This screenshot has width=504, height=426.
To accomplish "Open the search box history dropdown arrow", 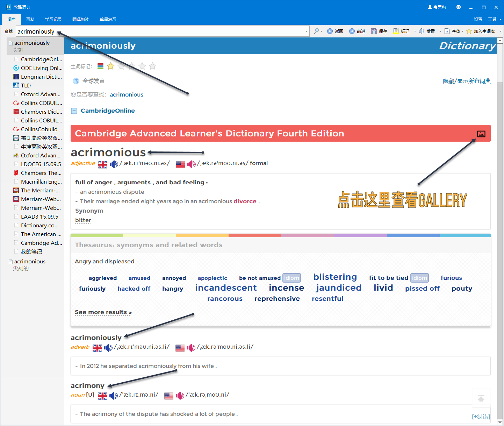I will [x=306, y=31].
